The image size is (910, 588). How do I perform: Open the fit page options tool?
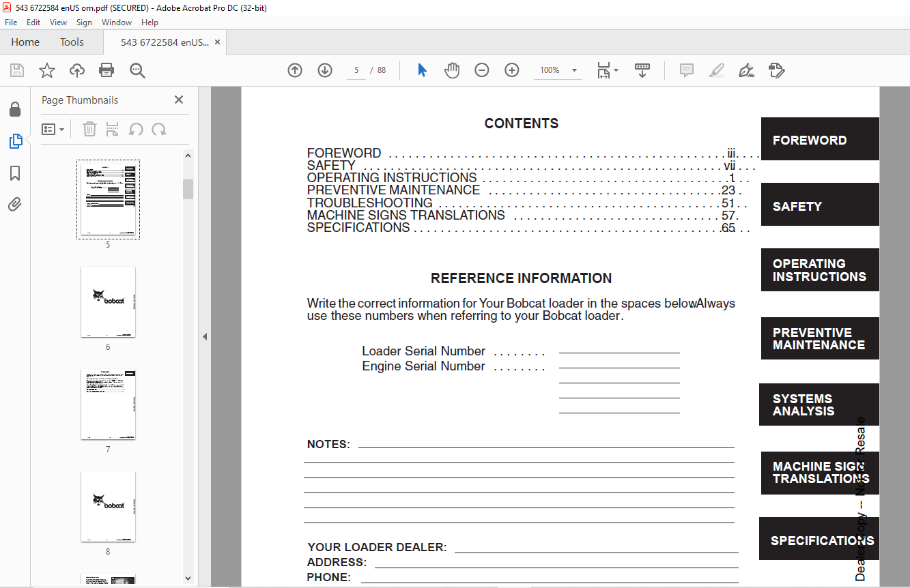607,70
